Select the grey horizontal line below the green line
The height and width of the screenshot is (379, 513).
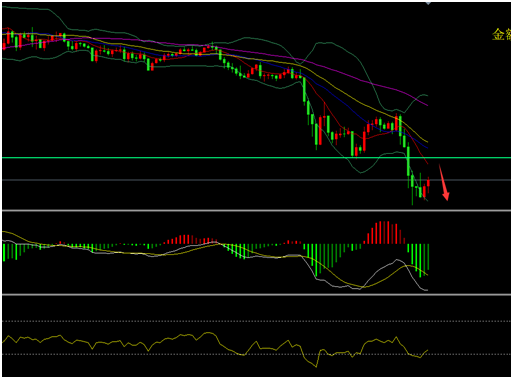point(256,180)
